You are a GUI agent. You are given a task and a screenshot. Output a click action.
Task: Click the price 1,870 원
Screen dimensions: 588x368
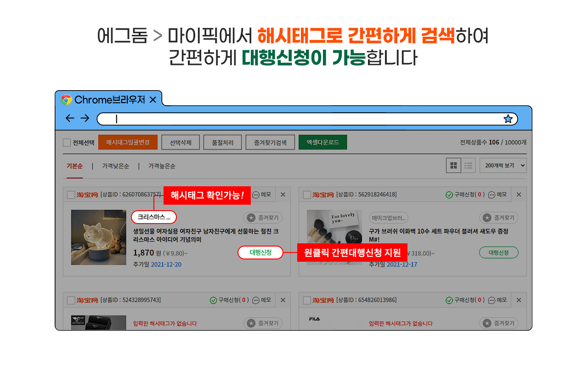pyautogui.click(x=147, y=253)
